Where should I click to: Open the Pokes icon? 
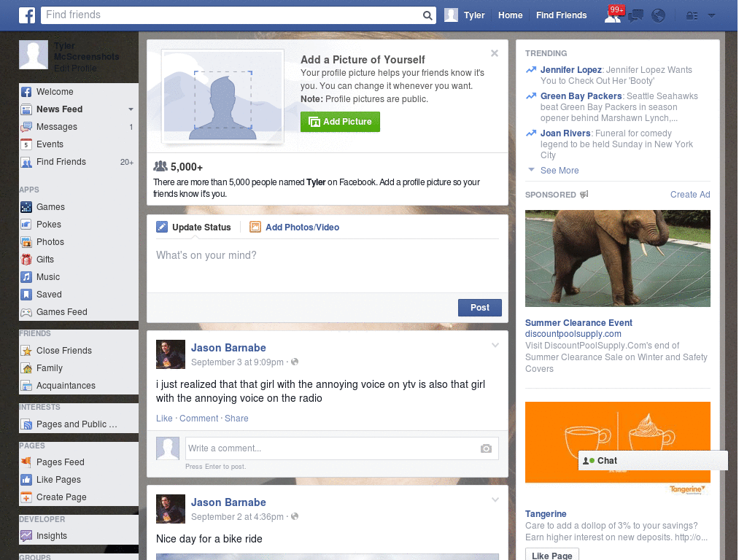(x=26, y=225)
